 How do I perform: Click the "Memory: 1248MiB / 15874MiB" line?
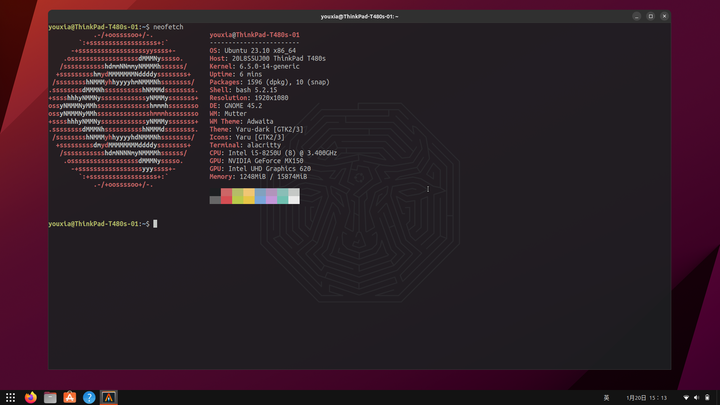[x=259, y=177]
